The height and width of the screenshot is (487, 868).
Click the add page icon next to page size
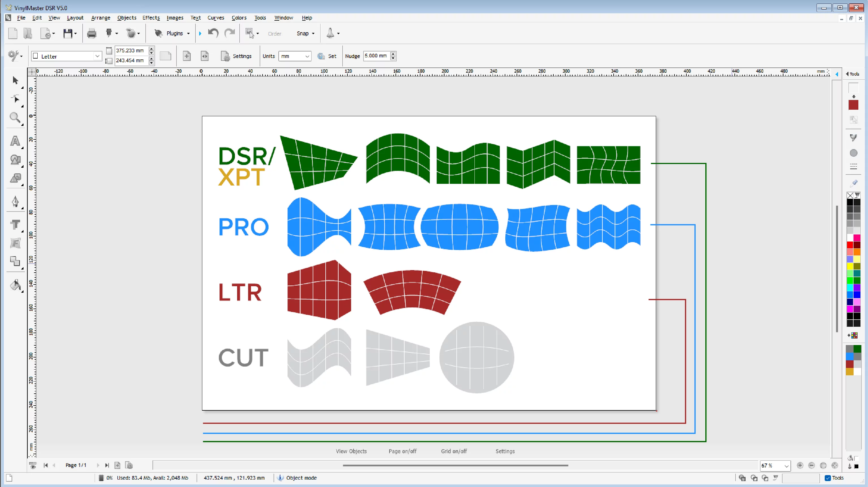[187, 56]
